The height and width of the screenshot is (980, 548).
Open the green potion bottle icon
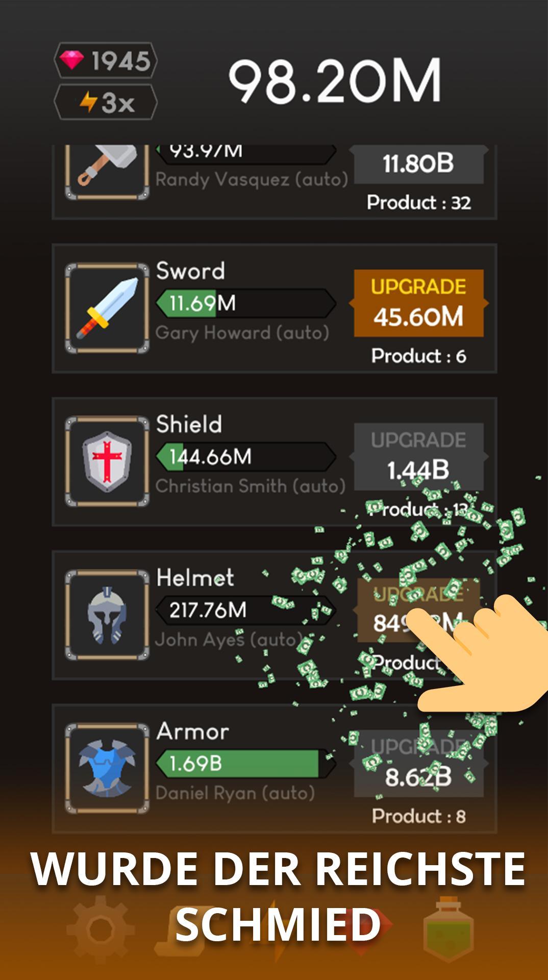click(x=449, y=930)
